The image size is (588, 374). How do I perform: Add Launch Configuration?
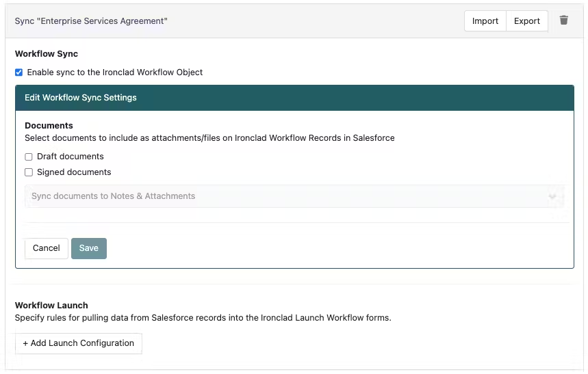[78, 343]
